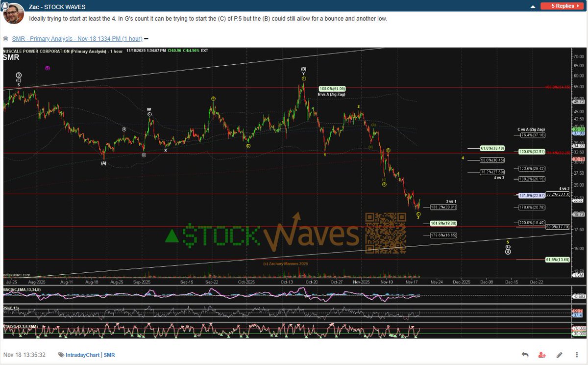Click the tag icon before IntradayChart
This screenshot has height=365, width=588.
pos(61,355)
